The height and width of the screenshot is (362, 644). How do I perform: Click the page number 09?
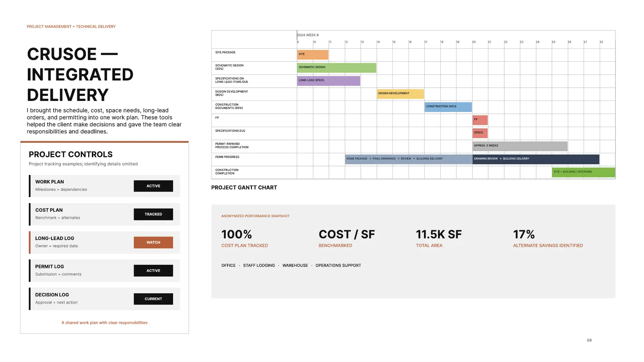[x=589, y=340]
